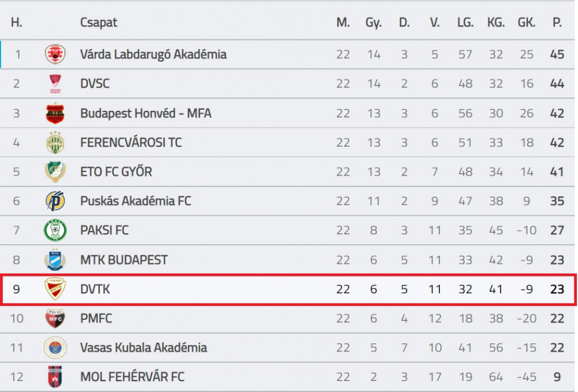Click the Ferencvárosi TC green crest
Image resolution: width=578 pixels, height=392 pixels.
55,143
